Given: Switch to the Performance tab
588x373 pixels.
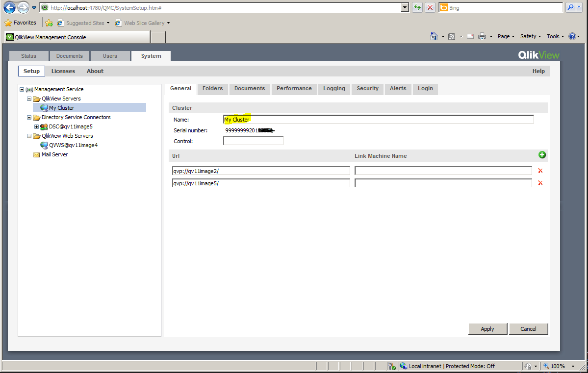Looking at the screenshot, I should coord(294,89).
